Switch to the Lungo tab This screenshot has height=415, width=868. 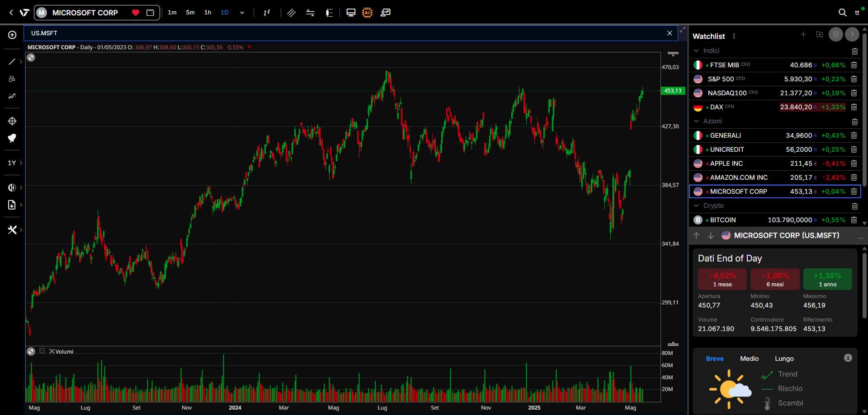point(784,359)
